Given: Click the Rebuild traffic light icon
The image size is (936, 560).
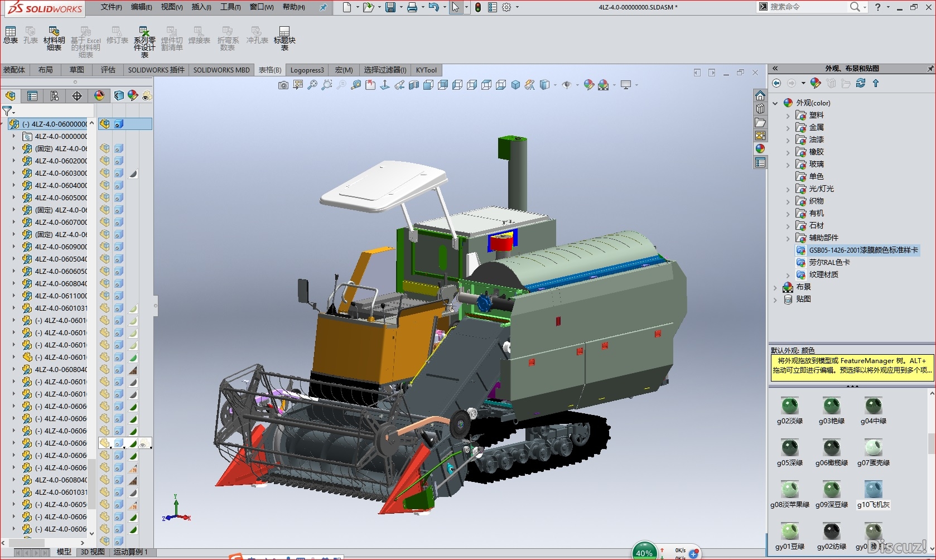Looking at the screenshot, I should pos(478,7).
